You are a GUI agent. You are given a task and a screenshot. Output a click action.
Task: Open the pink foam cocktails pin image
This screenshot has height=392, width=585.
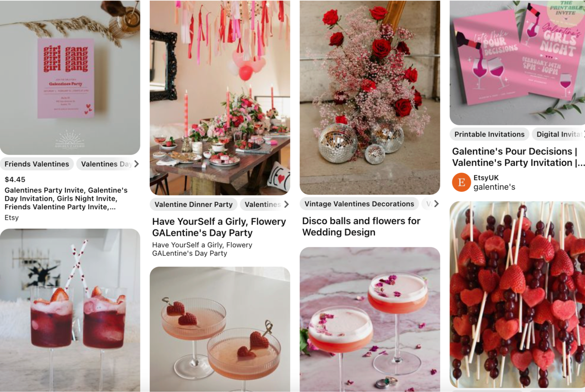[x=370, y=320]
